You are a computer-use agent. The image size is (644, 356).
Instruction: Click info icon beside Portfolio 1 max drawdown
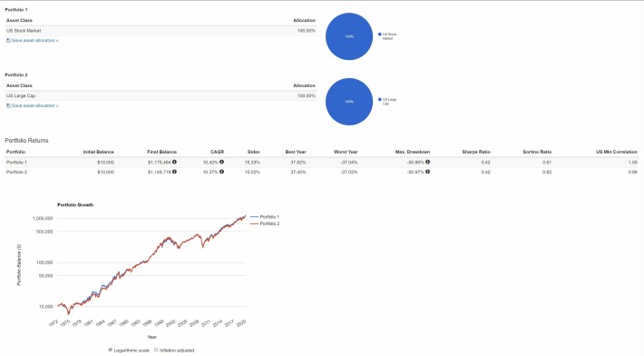click(x=427, y=162)
